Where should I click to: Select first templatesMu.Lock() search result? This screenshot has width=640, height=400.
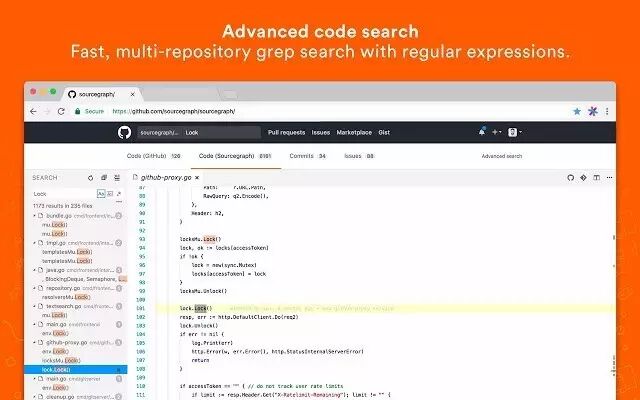point(67,252)
